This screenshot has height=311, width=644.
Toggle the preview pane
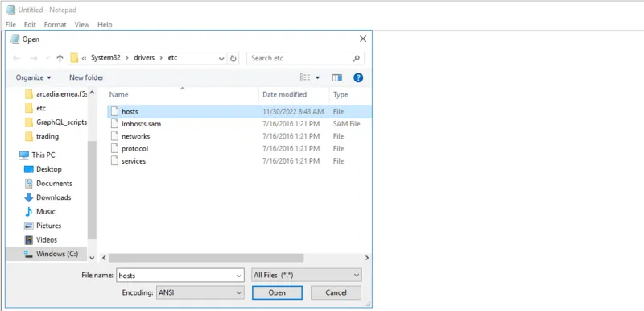click(x=337, y=77)
